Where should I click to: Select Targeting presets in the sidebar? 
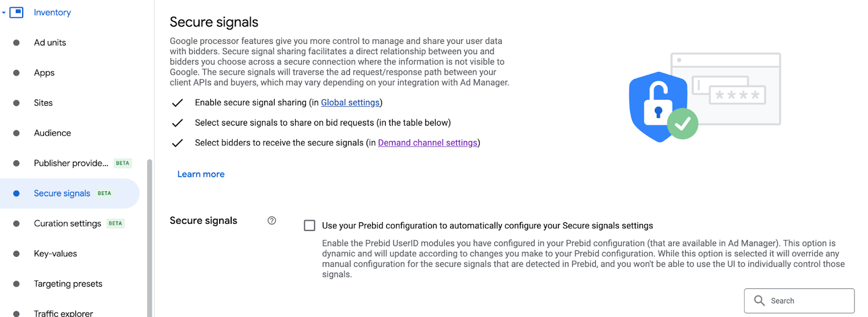68,284
